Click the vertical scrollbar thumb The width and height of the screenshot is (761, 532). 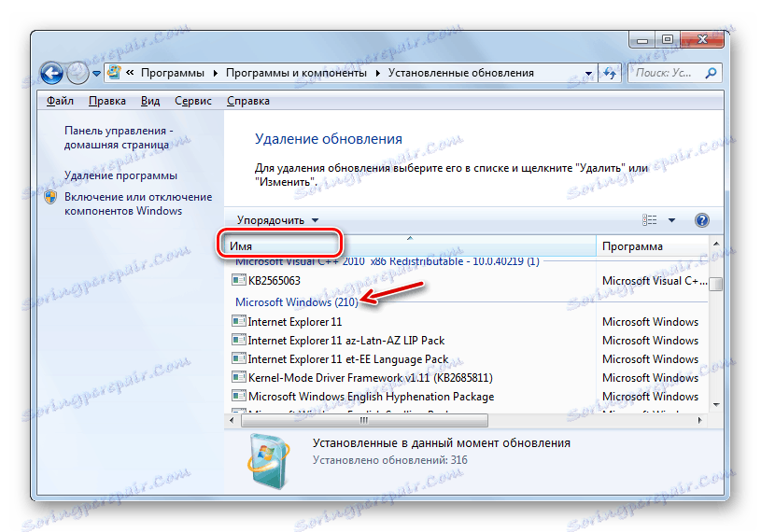(716, 284)
